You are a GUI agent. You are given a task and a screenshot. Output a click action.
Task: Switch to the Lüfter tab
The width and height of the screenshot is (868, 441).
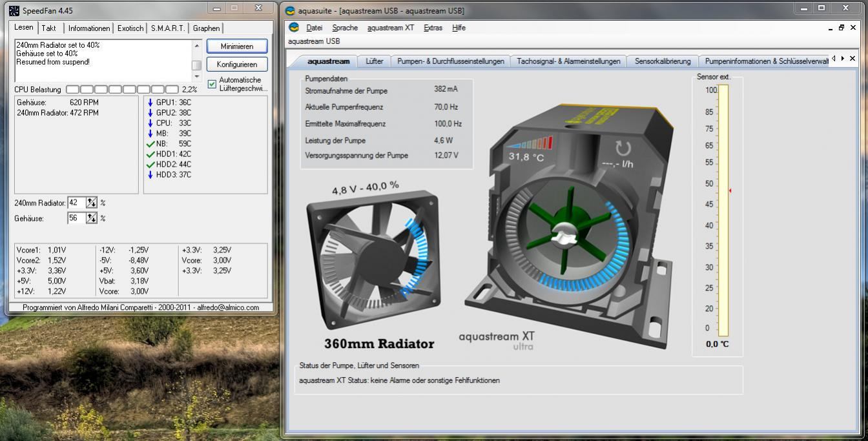374,61
